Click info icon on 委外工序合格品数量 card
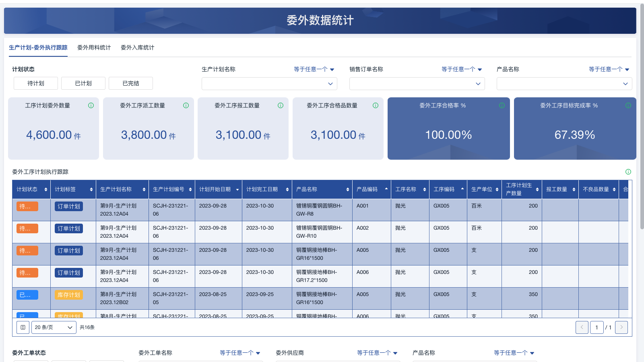644x362 pixels. click(376, 105)
